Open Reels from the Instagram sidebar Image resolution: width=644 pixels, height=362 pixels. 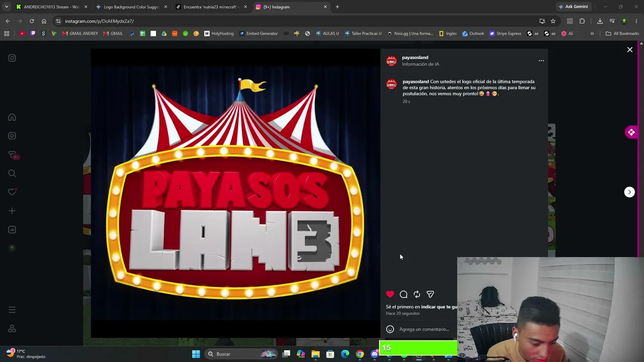click(12, 136)
